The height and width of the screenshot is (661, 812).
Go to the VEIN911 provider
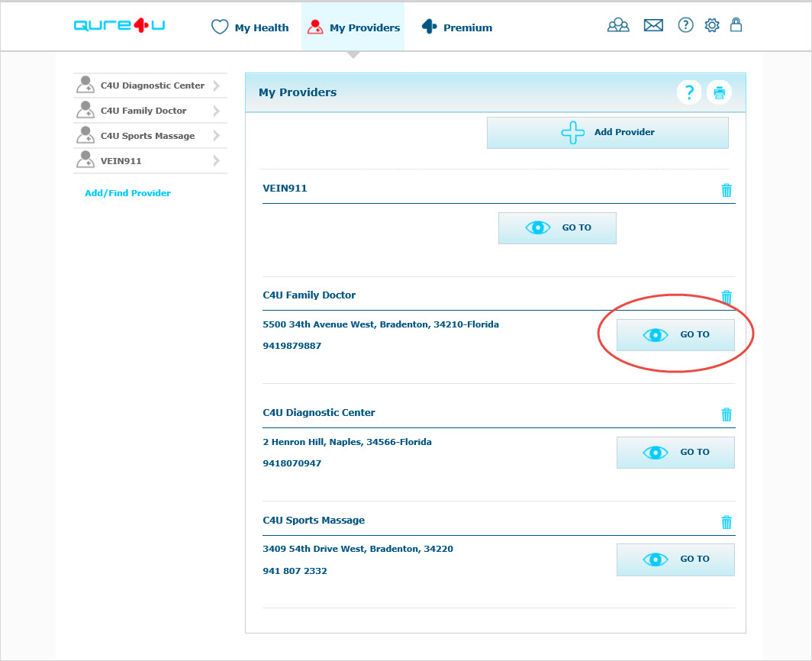click(x=557, y=228)
